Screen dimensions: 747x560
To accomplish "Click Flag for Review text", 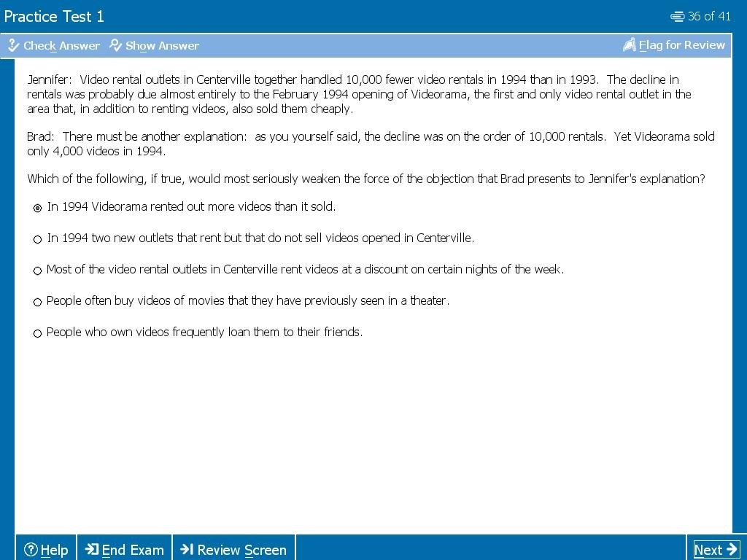I will coord(682,45).
